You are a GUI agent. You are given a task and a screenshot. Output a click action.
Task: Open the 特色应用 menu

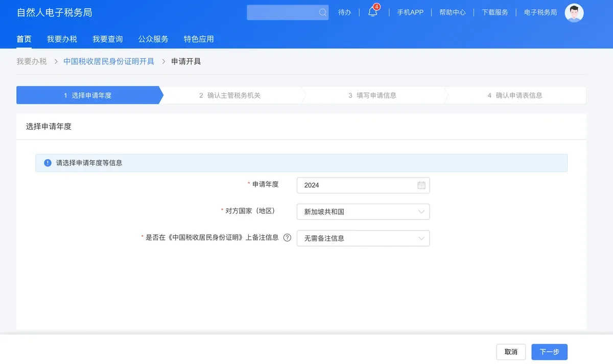click(x=198, y=38)
